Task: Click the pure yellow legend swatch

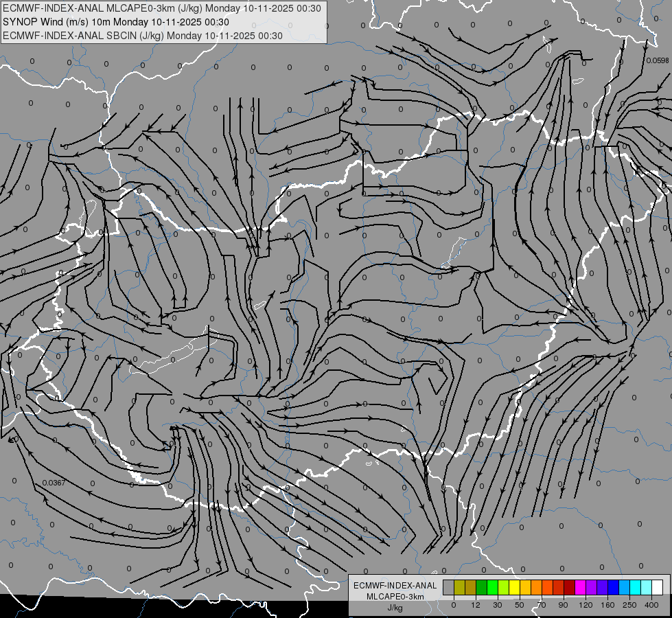Action: [514, 588]
